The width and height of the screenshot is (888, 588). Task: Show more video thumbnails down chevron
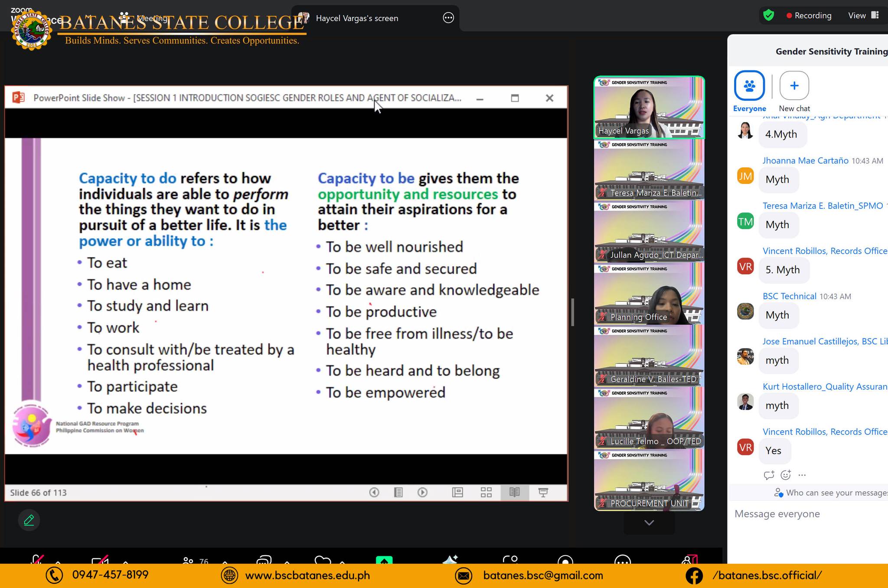click(x=649, y=523)
